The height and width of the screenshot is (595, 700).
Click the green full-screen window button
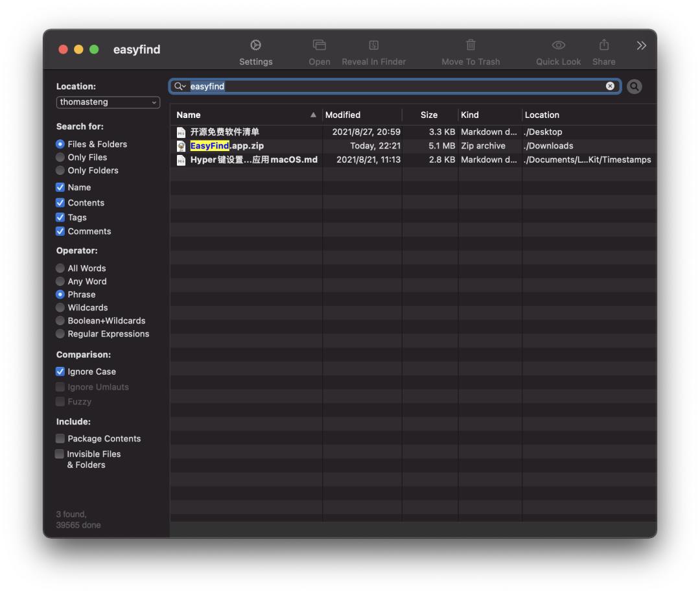tap(94, 49)
